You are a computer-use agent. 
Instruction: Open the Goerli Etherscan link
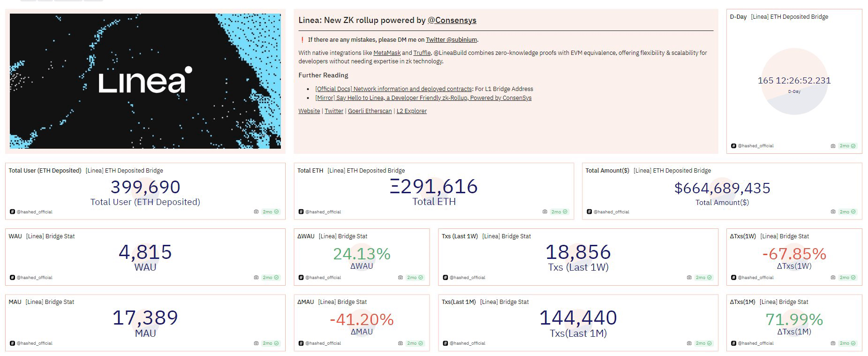(370, 111)
